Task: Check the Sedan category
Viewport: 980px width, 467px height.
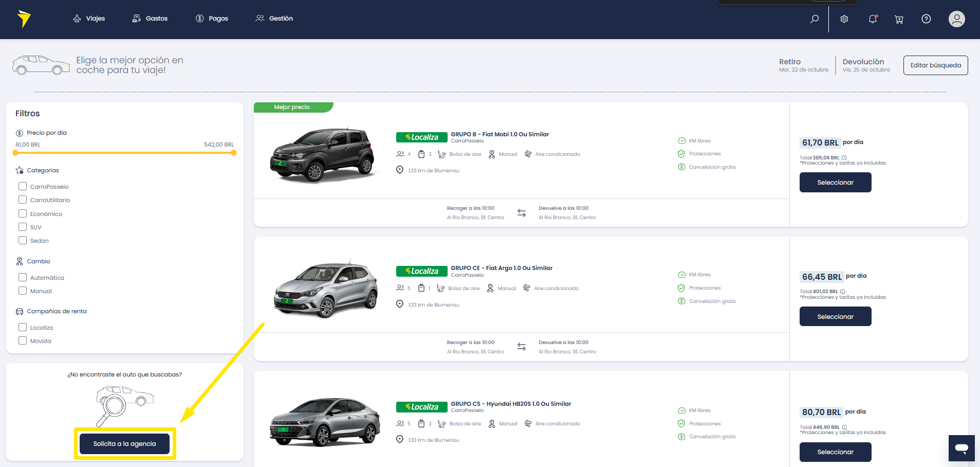Action: [x=23, y=240]
